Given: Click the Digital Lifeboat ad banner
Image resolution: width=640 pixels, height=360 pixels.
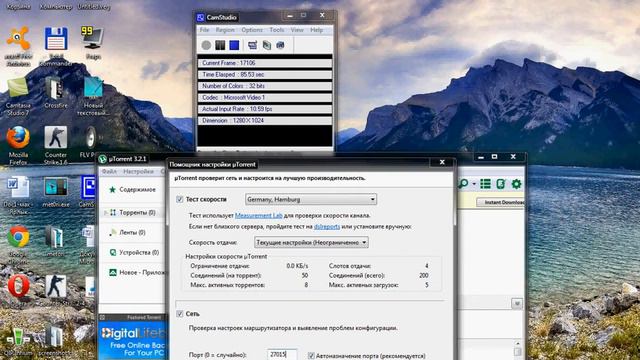Looking at the screenshot, I should click(x=133, y=341).
